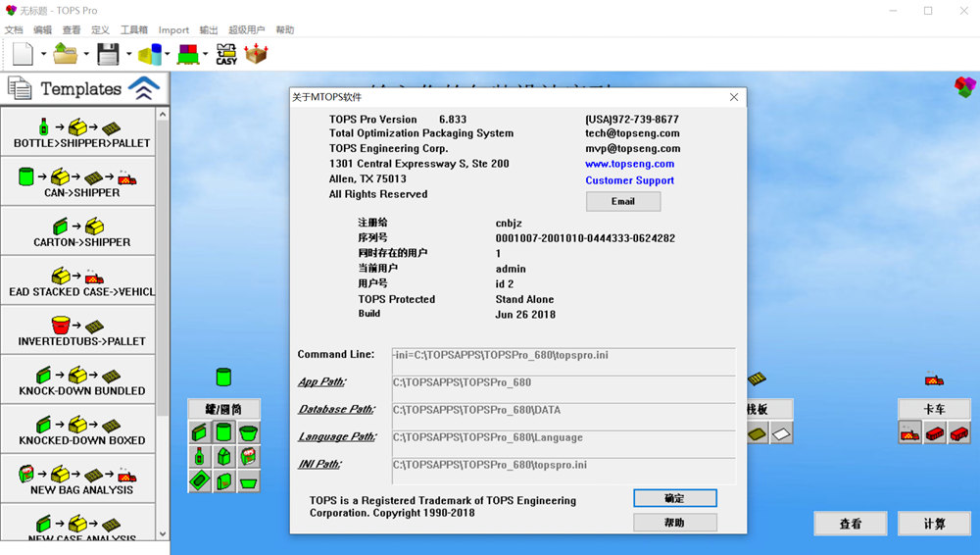Select the flat blister tray shape icon
Image resolution: width=980 pixels, height=555 pixels.
(x=199, y=480)
